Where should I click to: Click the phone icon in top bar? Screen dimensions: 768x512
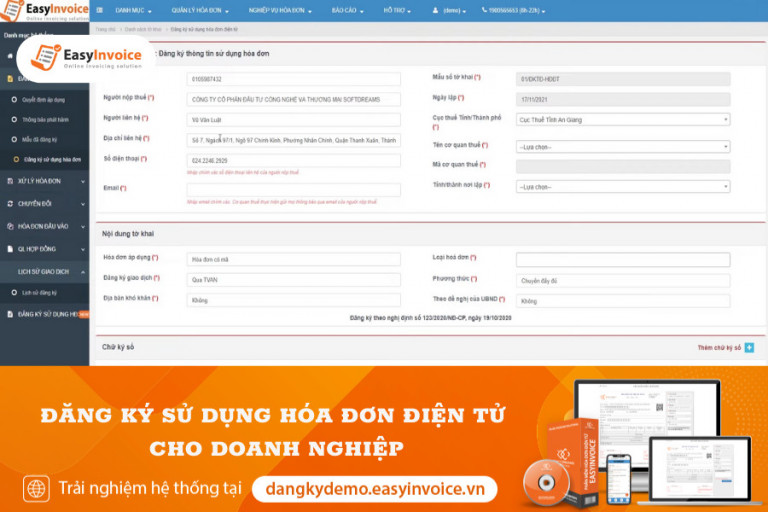[x=484, y=10]
